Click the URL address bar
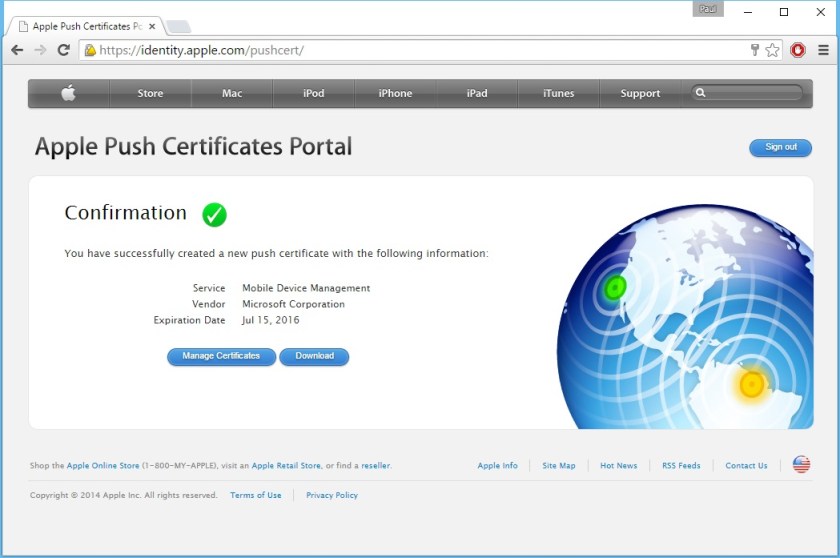 tap(420, 50)
